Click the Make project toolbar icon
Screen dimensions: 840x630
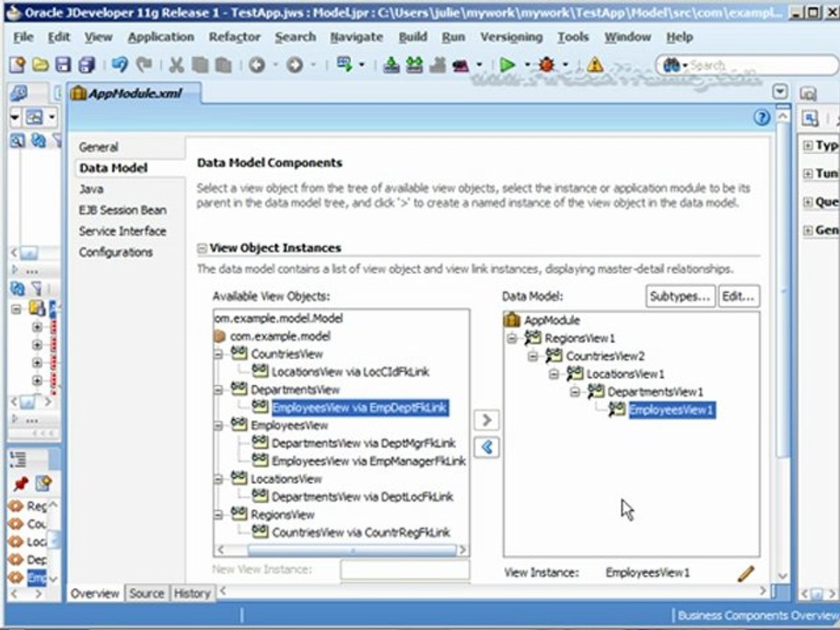click(391, 65)
